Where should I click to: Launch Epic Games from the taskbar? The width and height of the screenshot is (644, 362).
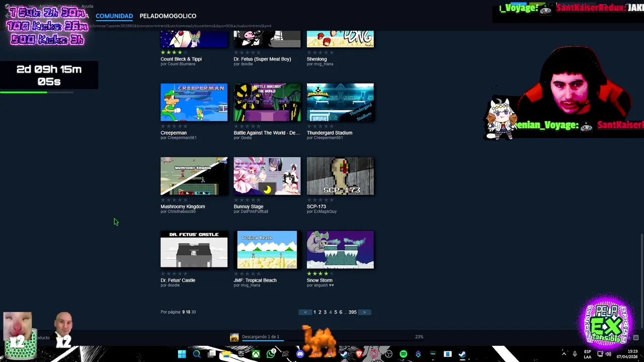[x=241, y=354]
